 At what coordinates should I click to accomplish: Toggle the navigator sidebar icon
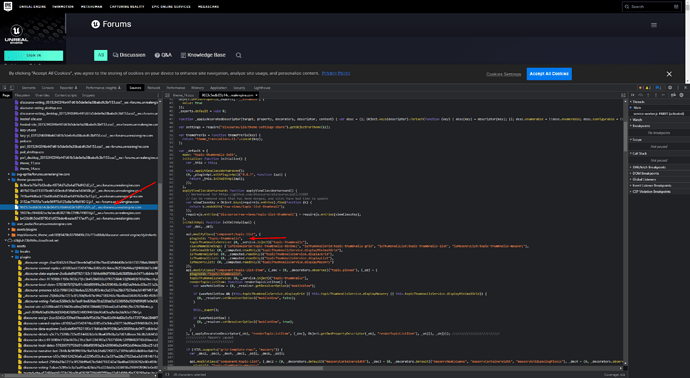[x=167, y=95]
